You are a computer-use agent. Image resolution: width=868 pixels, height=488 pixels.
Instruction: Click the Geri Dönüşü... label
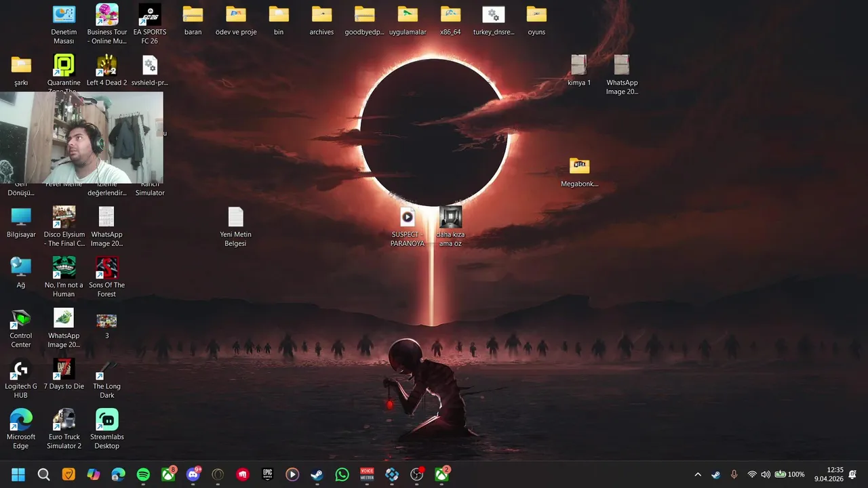[x=21, y=188]
